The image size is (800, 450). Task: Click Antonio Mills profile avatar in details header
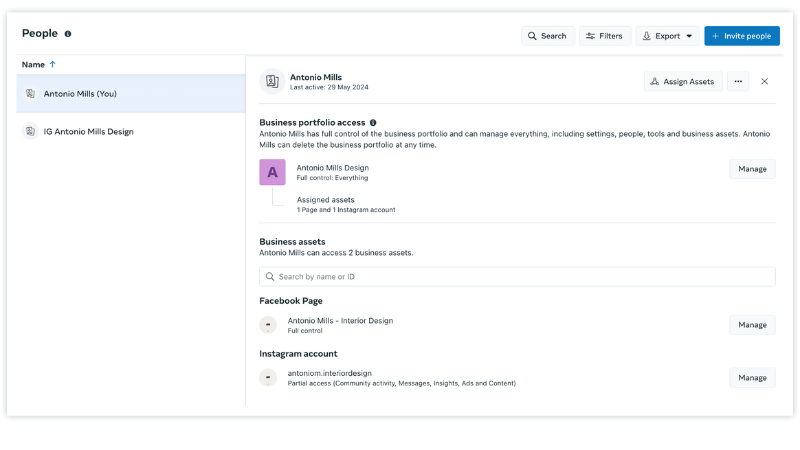pyautogui.click(x=272, y=81)
